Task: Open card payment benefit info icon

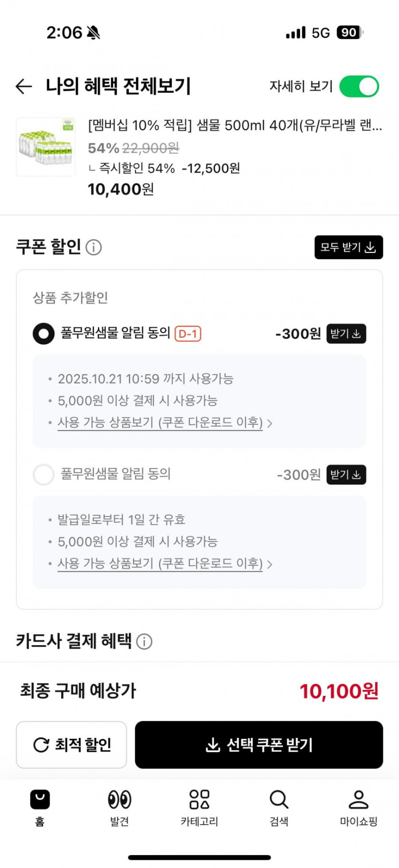Action: pos(144,641)
